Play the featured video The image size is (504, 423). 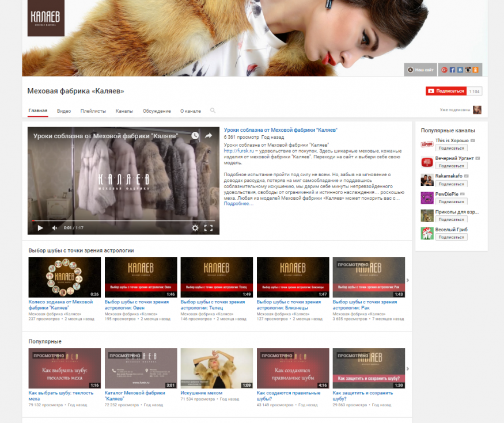coord(40,228)
